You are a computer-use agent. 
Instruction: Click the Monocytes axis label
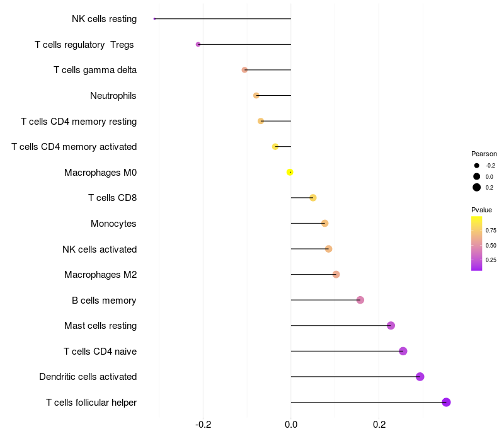click(113, 224)
